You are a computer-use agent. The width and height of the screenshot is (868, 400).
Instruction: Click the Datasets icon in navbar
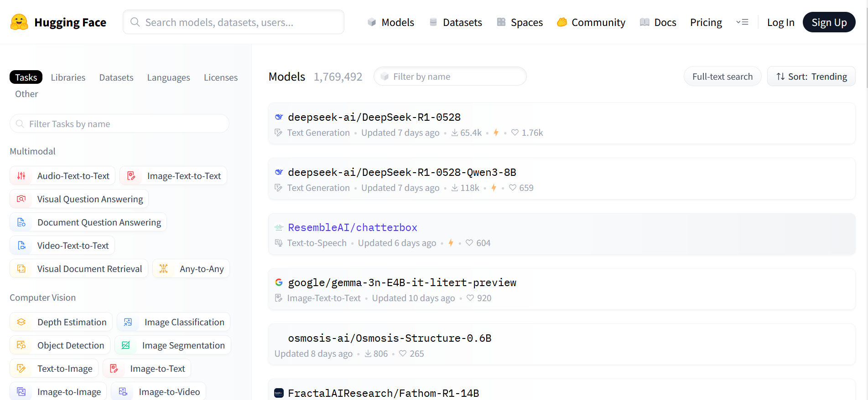pyautogui.click(x=433, y=22)
